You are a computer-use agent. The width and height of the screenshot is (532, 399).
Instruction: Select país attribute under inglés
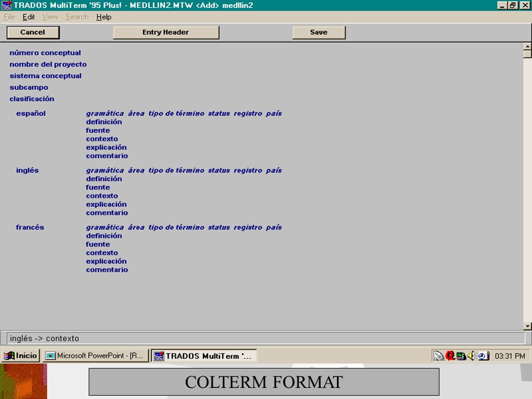[x=274, y=171]
